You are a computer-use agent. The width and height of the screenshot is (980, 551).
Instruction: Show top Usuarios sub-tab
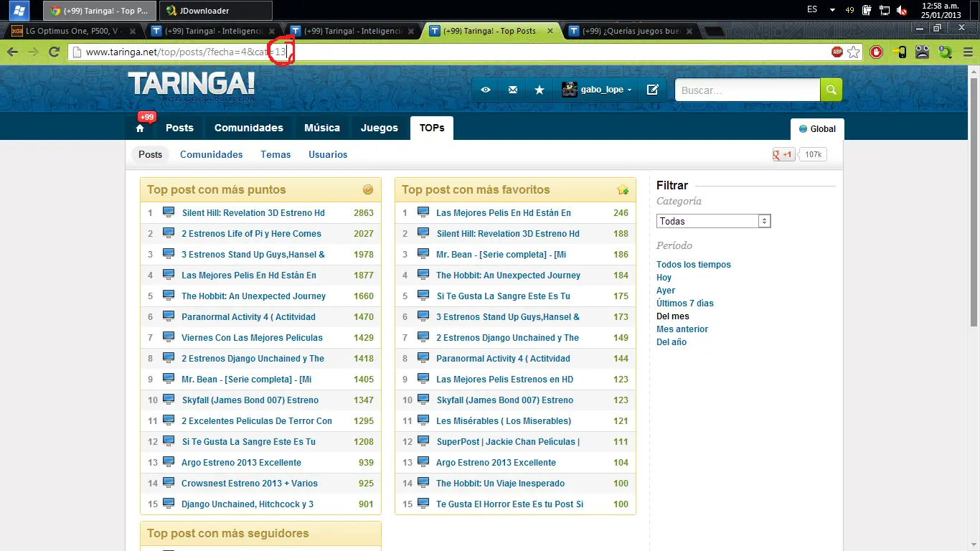click(328, 154)
